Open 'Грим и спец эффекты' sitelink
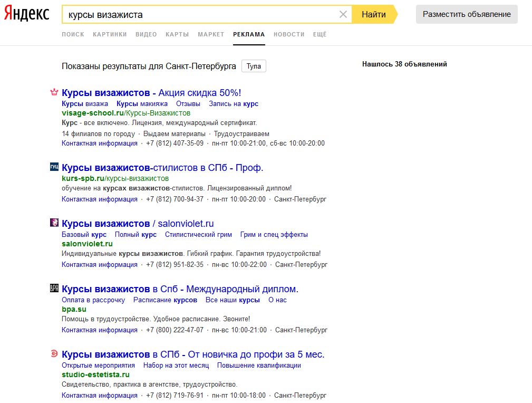The width and height of the screenshot is (532, 403). (x=274, y=234)
